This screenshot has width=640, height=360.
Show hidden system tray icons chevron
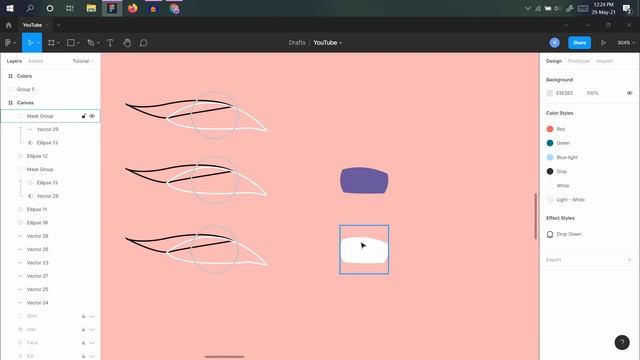[x=528, y=9]
